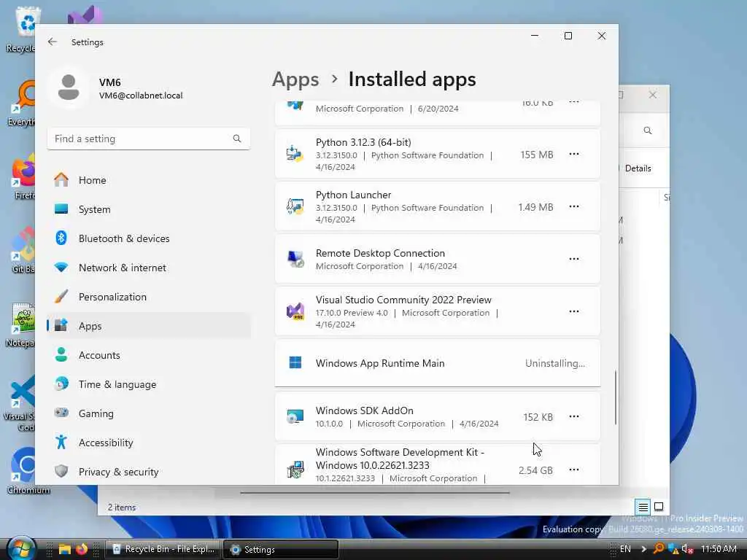This screenshot has width=747, height=560.
Task: Open Home in the Settings sidebar
Action: tap(149, 180)
